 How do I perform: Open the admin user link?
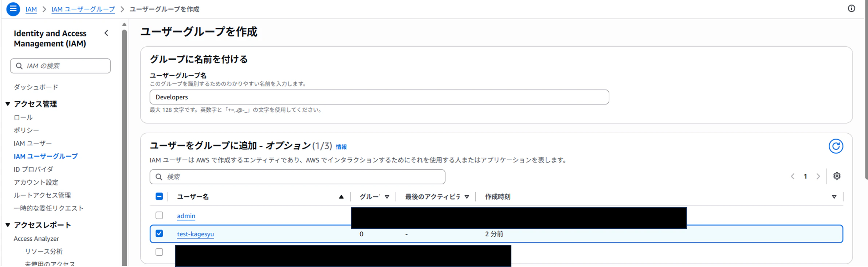(x=186, y=216)
